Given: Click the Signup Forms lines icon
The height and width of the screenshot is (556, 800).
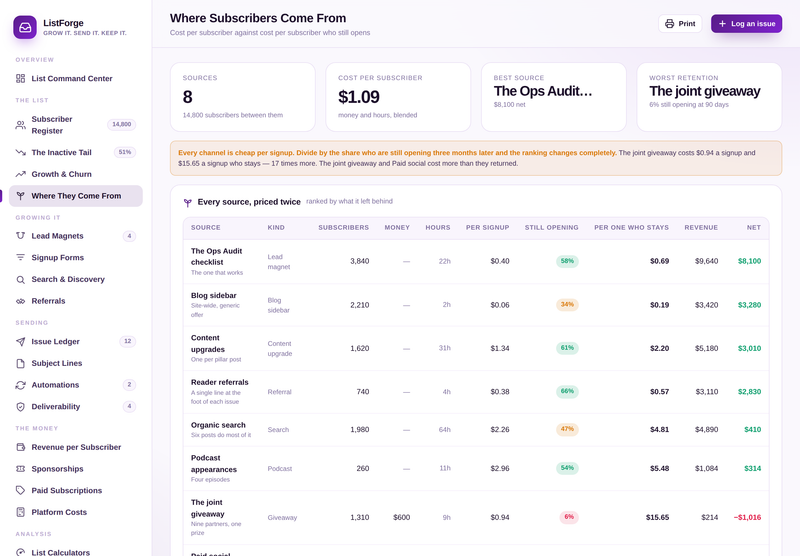Looking at the screenshot, I should [20, 258].
